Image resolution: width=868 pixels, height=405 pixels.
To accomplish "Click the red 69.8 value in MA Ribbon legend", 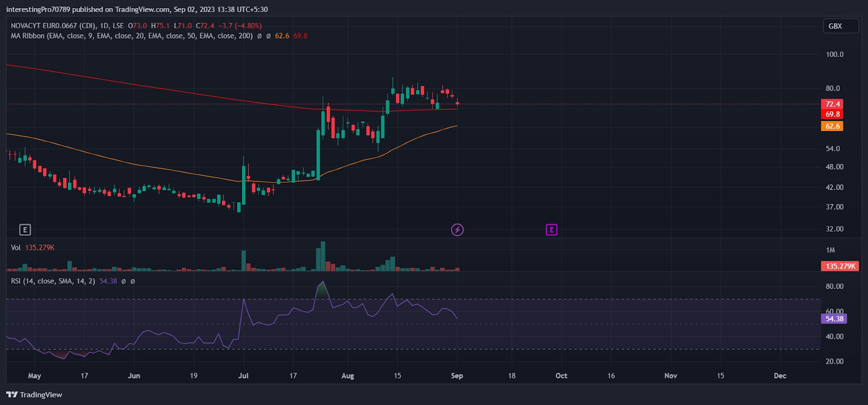I will [x=301, y=36].
